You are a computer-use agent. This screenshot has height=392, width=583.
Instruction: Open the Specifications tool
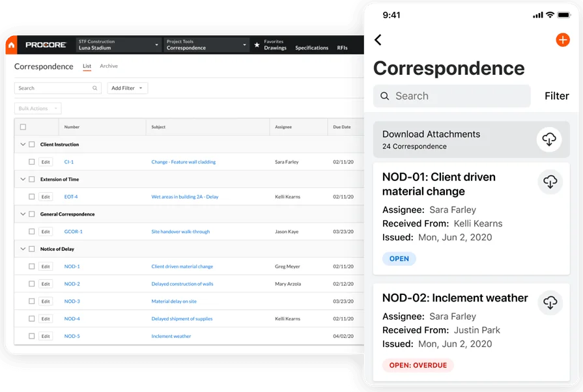point(311,48)
